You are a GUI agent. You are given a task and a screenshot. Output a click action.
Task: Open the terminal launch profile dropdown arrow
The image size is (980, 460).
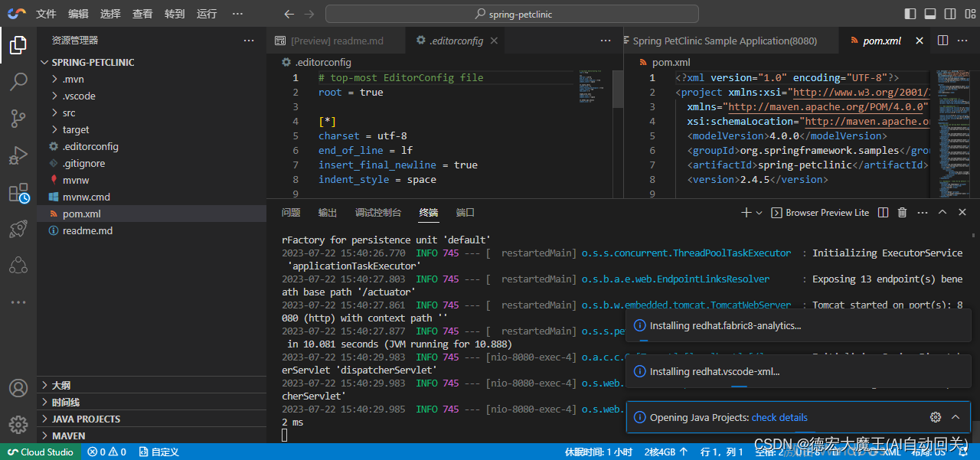tap(759, 212)
